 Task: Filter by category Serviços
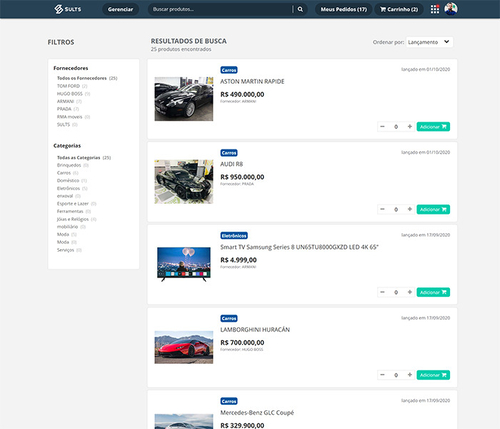point(69,250)
